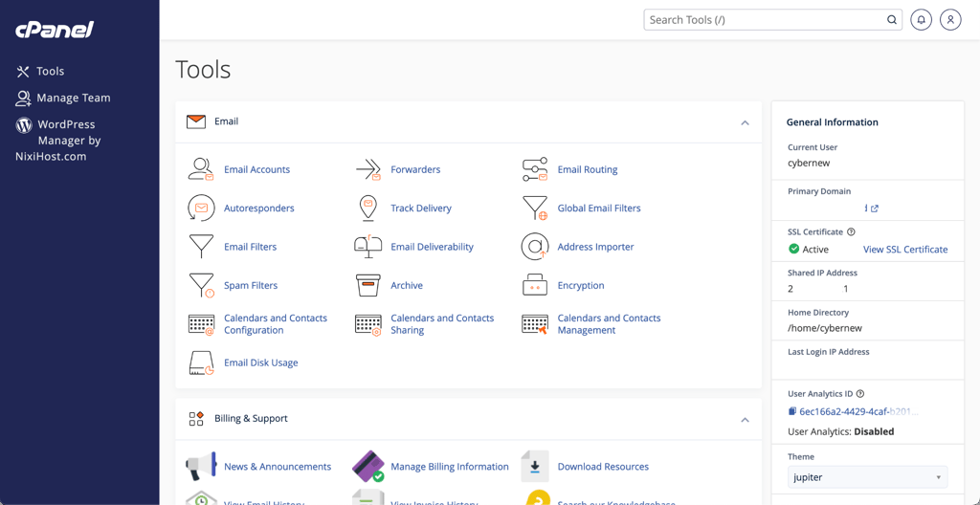
Task: Open the notifications bell icon
Action: tap(921, 19)
